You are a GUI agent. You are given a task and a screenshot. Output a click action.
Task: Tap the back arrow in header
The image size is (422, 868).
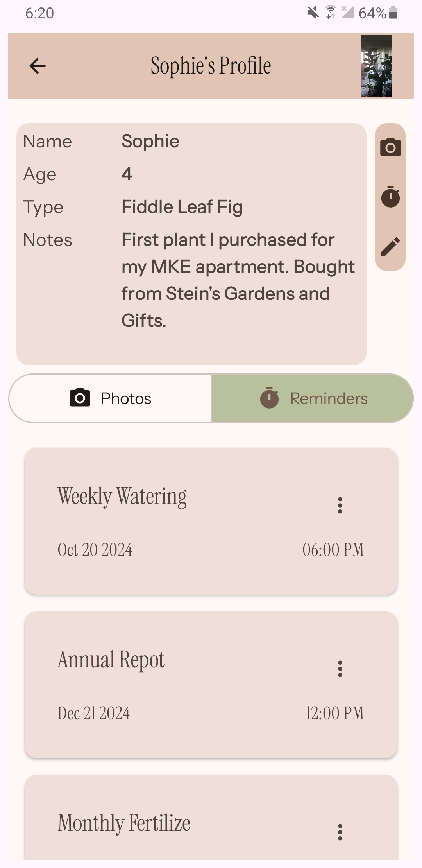tap(38, 66)
